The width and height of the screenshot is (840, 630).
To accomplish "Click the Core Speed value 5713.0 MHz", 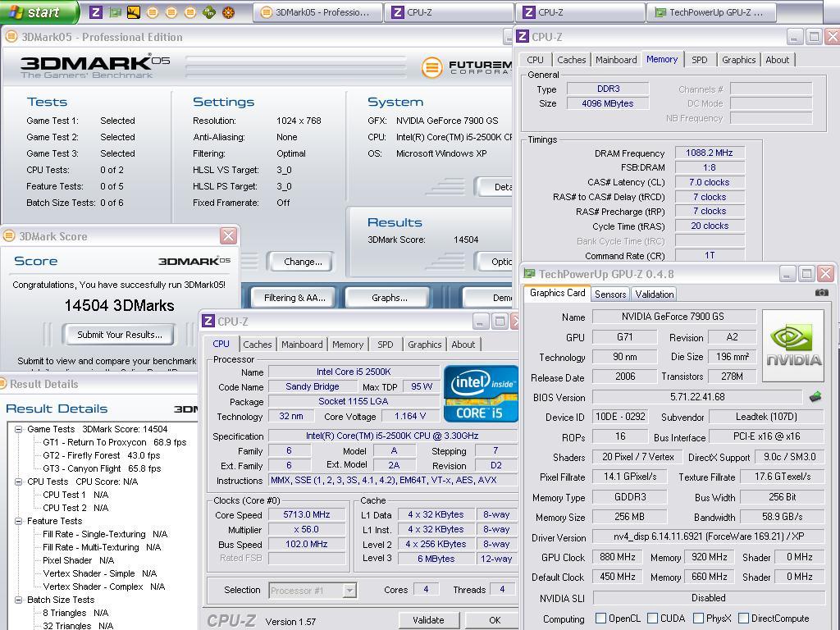I will click(307, 514).
